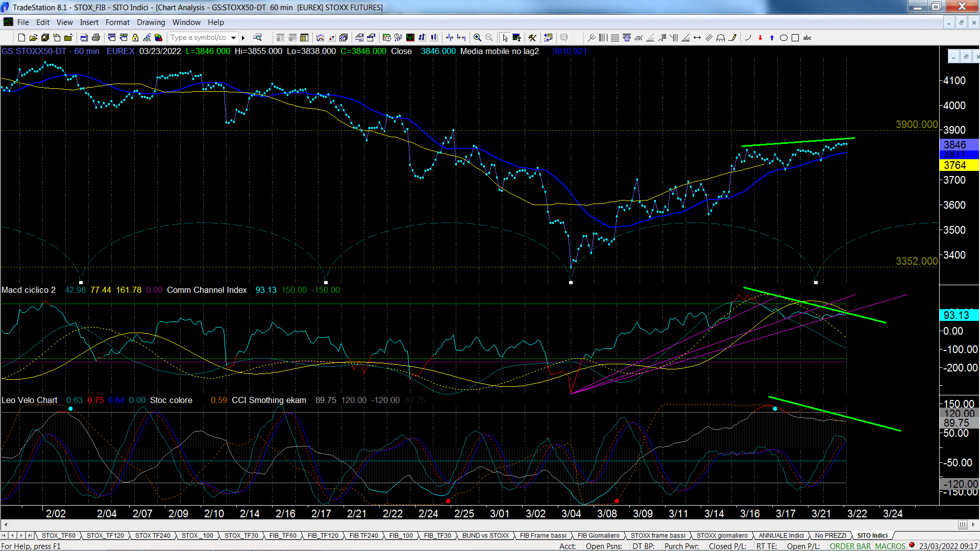Image resolution: width=980 pixels, height=551 pixels.
Task: Select the horizontal double-arrow drawing tool
Action: (x=697, y=38)
